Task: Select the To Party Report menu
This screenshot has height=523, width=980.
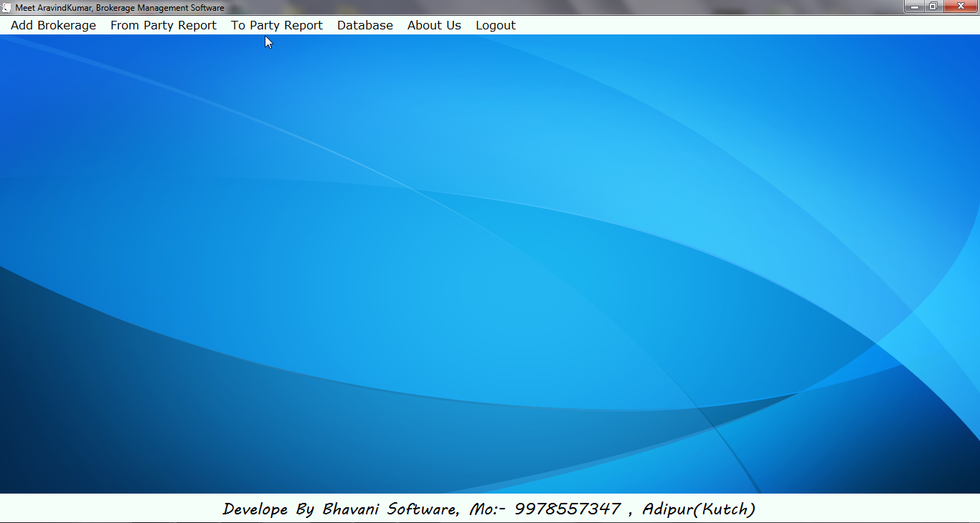Action: pos(277,25)
